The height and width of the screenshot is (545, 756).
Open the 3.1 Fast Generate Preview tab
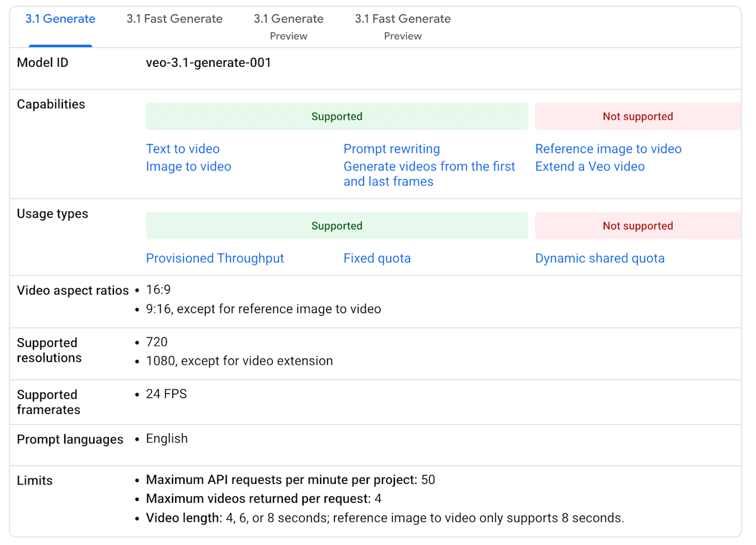click(x=403, y=26)
